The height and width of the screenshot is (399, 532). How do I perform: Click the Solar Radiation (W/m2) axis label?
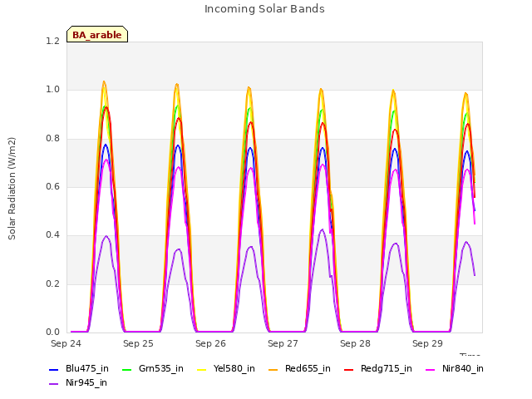click(x=12, y=189)
